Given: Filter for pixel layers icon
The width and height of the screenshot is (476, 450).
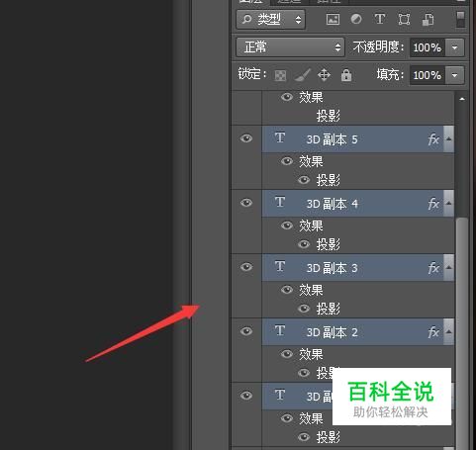Looking at the screenshot, I should 333,19.
